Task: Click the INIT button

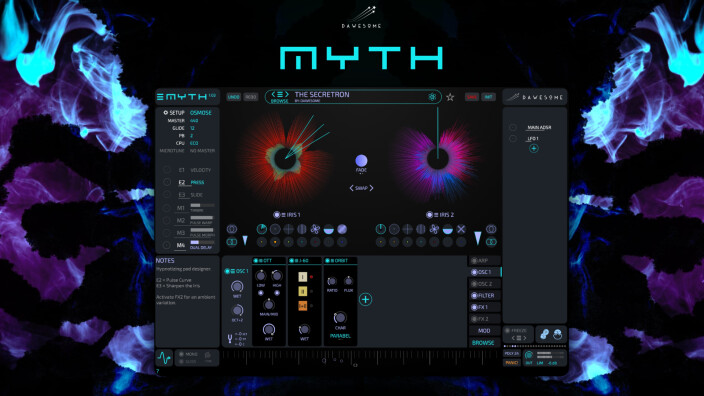Action: (488, 97)
